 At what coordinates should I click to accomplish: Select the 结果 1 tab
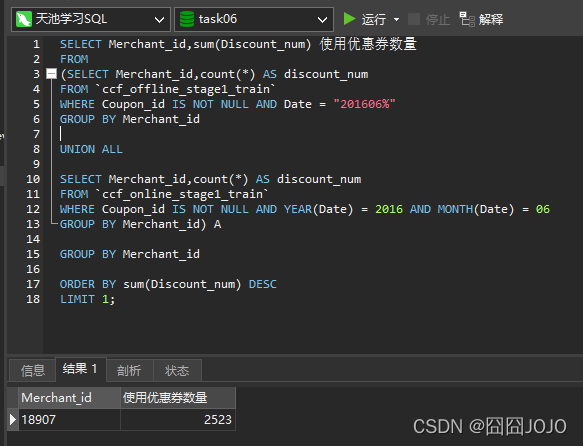click(81, 369)
